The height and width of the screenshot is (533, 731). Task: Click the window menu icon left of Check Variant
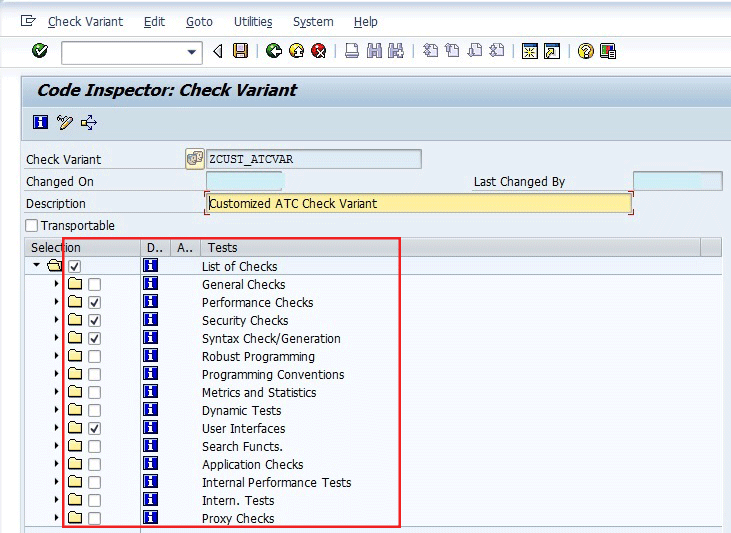coord(28,21)
